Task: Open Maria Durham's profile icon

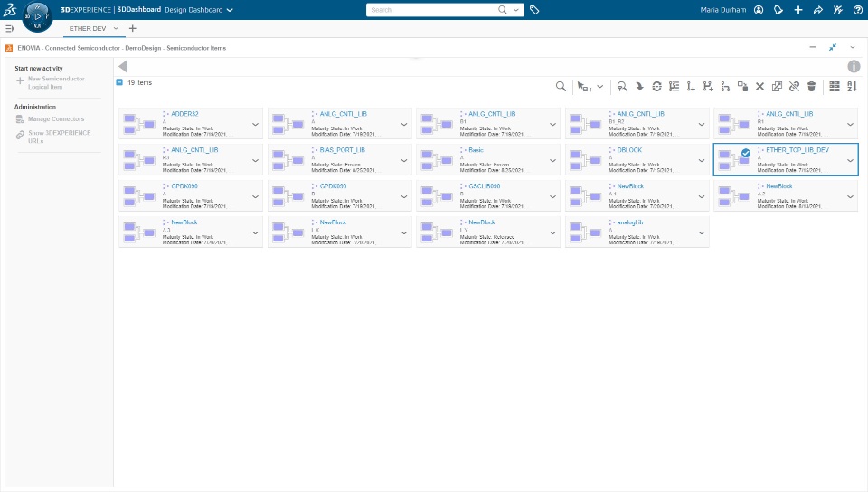Action: pyautogui.click(x=759, y=10)
